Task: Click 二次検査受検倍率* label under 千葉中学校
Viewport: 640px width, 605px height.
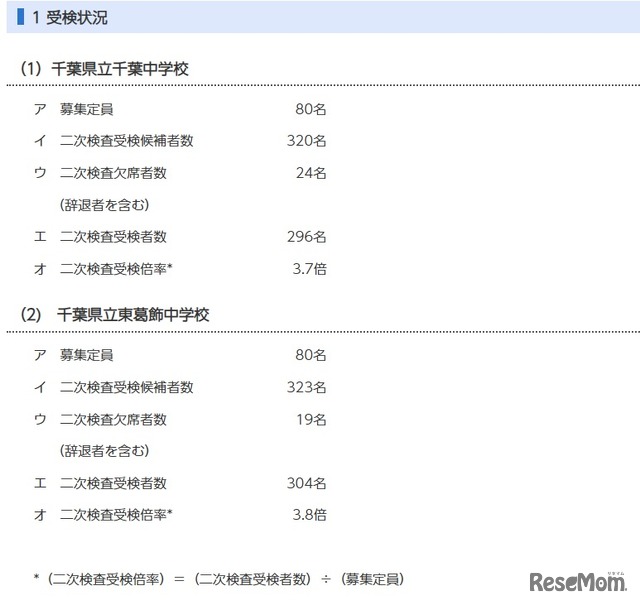Action: pos(116,269)
